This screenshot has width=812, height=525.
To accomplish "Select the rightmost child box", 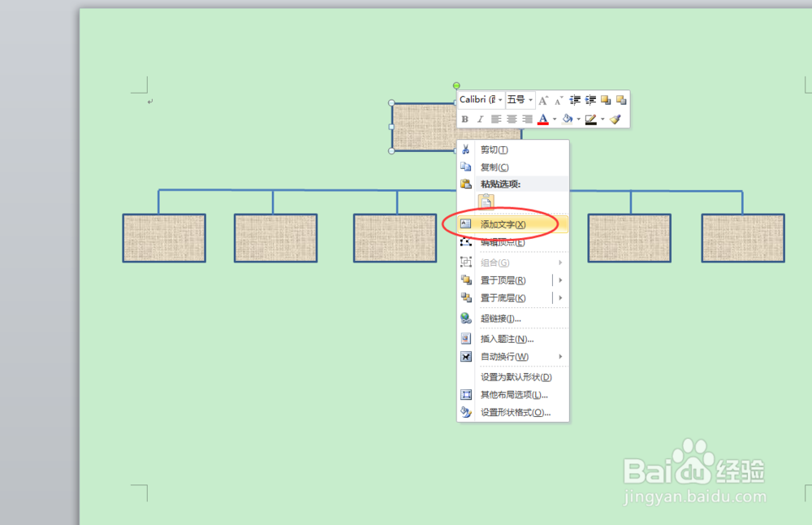I will point(743,238).
